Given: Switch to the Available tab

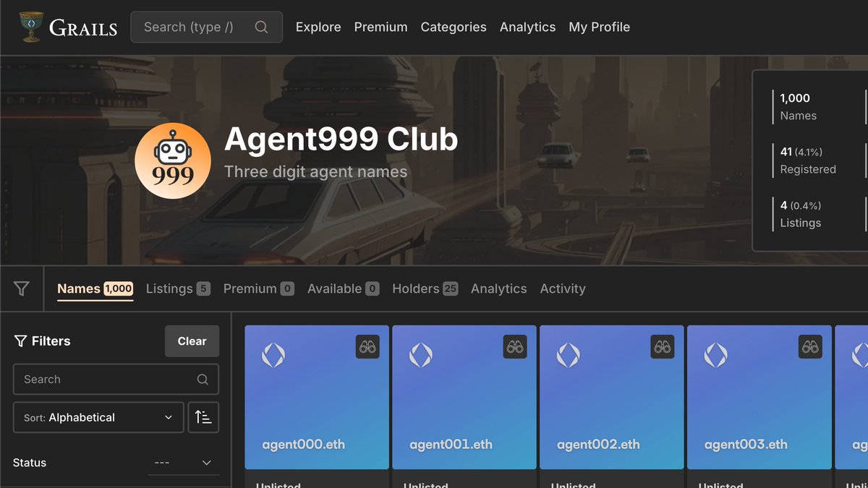Looking at the screenshot, I should tap(344, 288).
